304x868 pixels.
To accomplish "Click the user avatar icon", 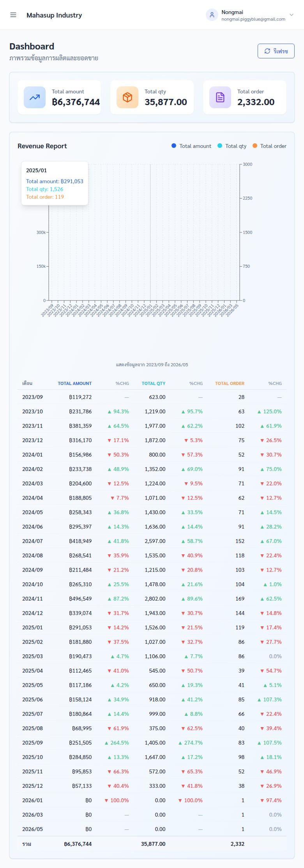I will (x=212, y=15).
